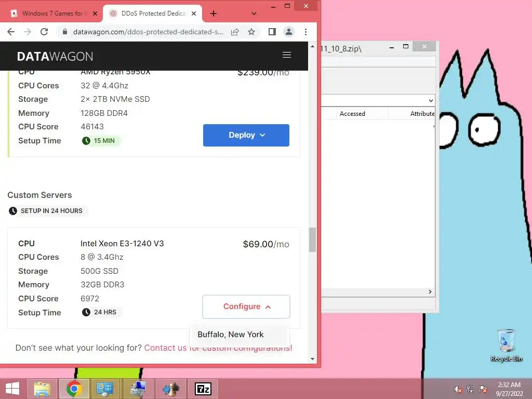Click the forward navigation arrow
The image size is (532, 399).
click(28, 32)
